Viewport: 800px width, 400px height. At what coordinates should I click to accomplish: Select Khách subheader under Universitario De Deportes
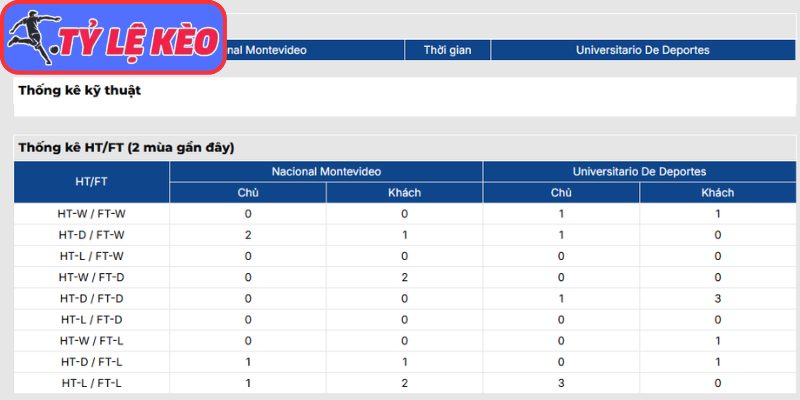coord(718,192)
